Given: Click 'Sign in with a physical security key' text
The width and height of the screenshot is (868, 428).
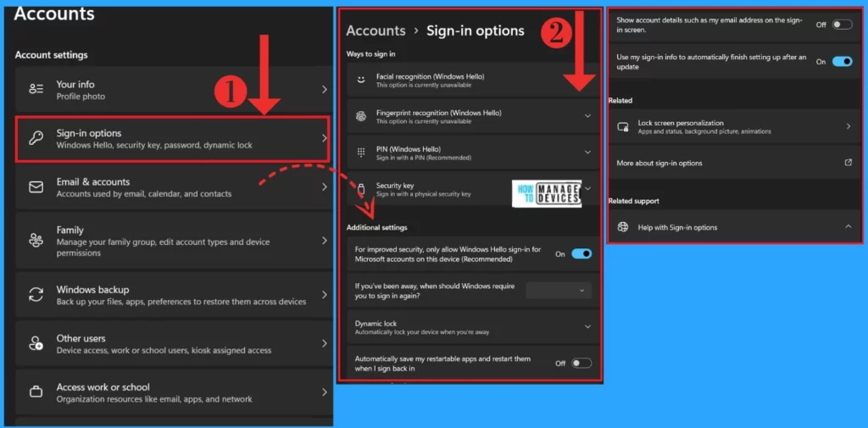Looking at the screenshot, I should (x=424, y=194).
